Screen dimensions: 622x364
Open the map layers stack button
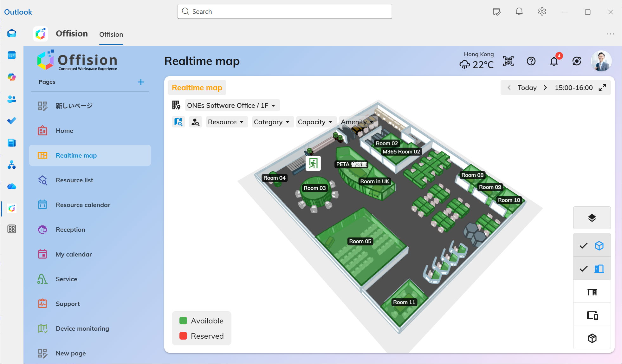[592, 218]
